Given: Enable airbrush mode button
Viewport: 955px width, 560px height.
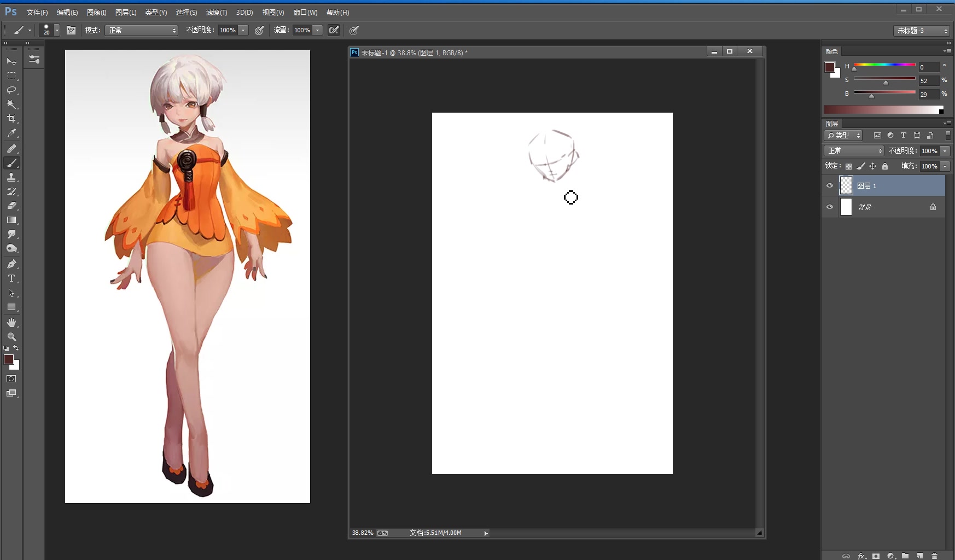Looking at the screenshot, I should click(334, 30).
